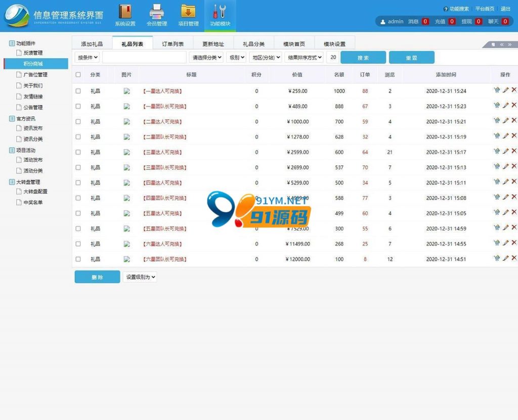518x420 pixels.
Task: Open the 按条件 dropdown
Action: [87, 58]
